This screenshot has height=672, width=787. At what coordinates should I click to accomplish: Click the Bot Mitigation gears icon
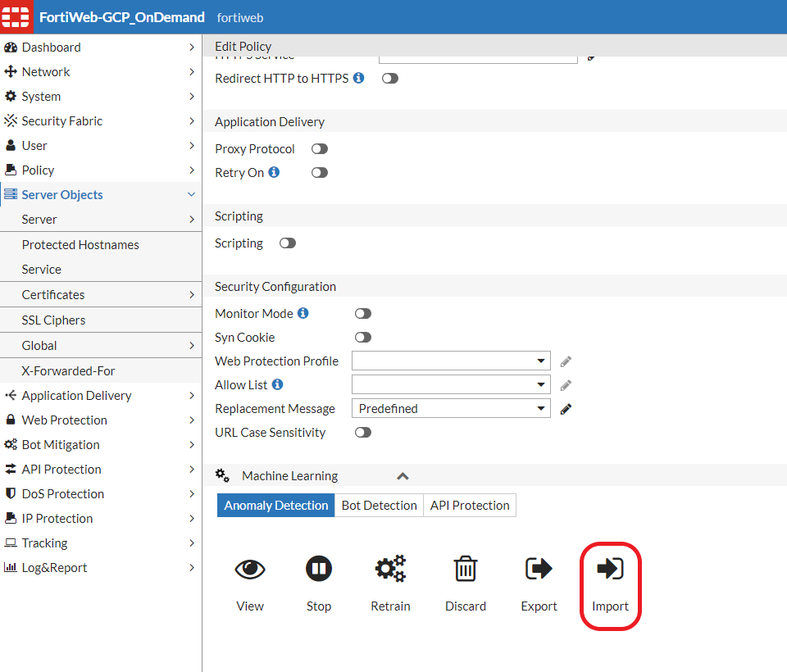click(x=11, y=444)
